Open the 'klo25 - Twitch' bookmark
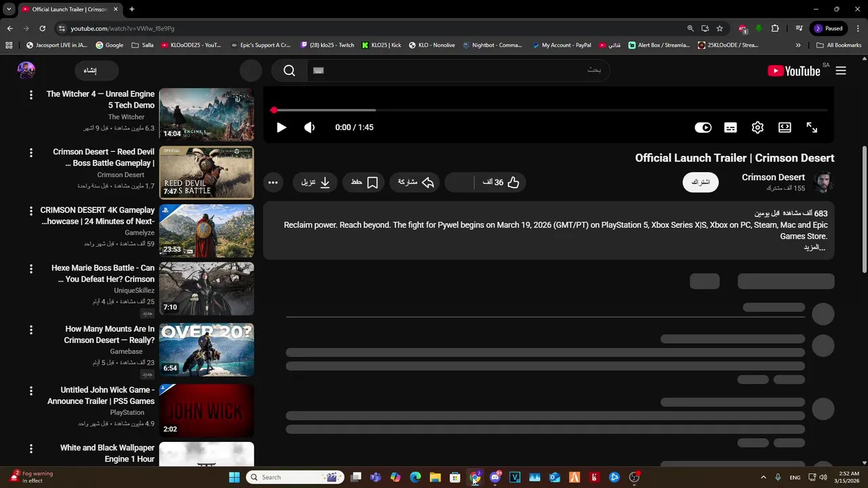868x488 pixels. click(327, 45)
